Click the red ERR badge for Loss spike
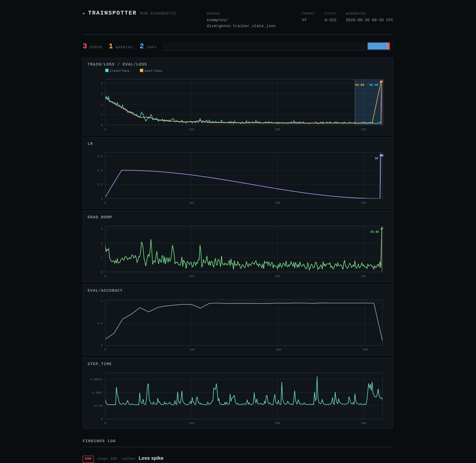This screenshot has width=476, height=463. (88, 459)
